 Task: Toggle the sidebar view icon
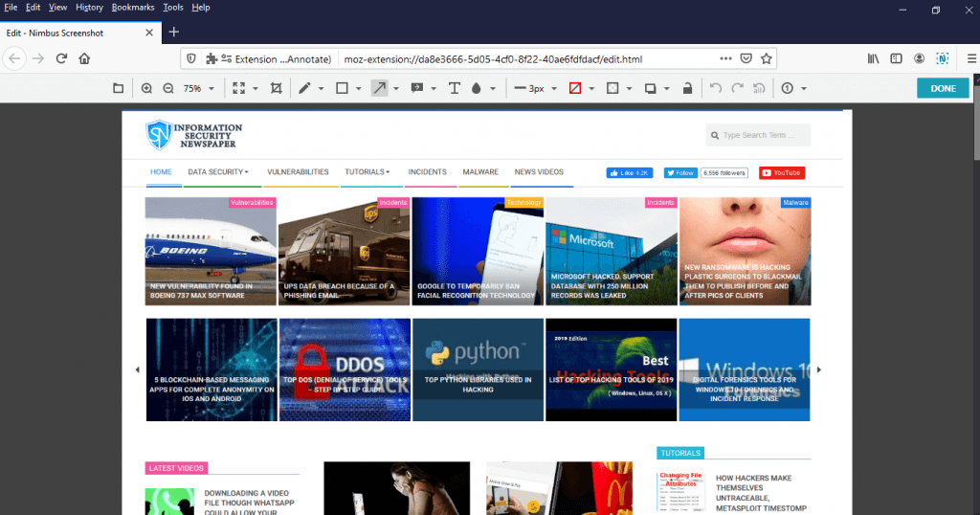point(896,58)
